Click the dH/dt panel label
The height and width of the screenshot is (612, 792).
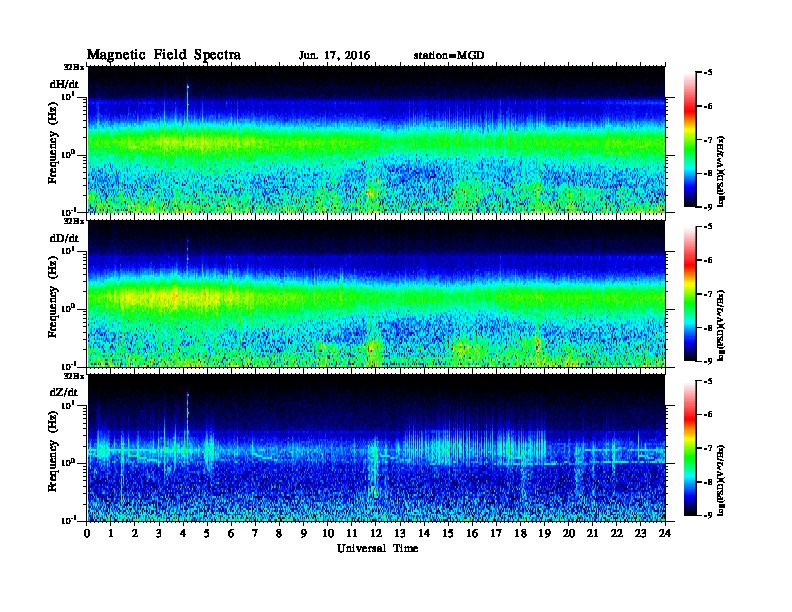64,84
